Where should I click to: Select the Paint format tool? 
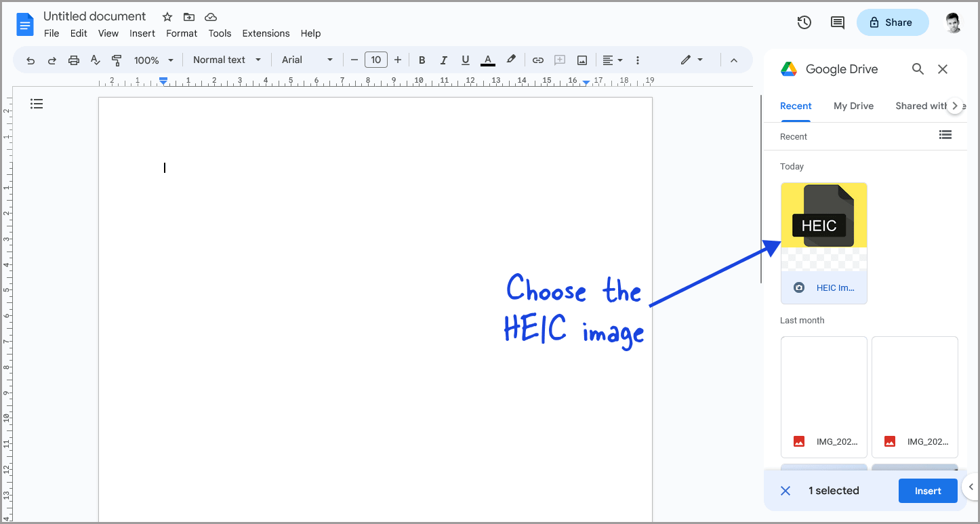[117, 60]
